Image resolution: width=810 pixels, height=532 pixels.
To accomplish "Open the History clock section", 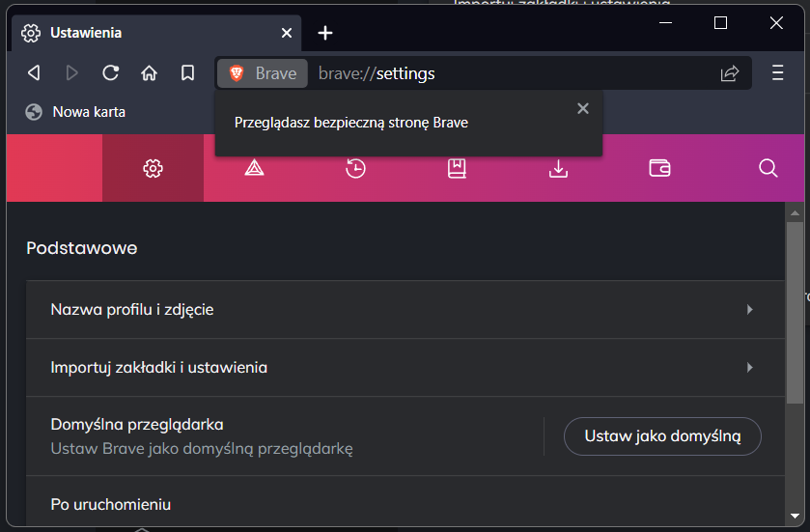I will [x=355, y=168].
